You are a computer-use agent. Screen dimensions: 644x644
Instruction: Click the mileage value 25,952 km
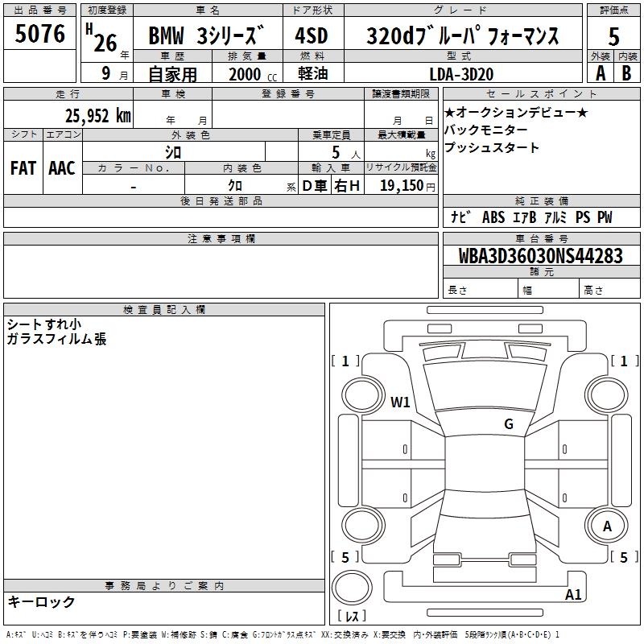(97, 115)
